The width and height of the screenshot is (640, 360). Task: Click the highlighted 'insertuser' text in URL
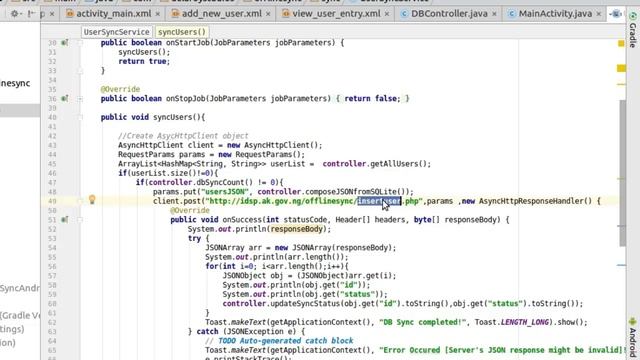[380, 201]
